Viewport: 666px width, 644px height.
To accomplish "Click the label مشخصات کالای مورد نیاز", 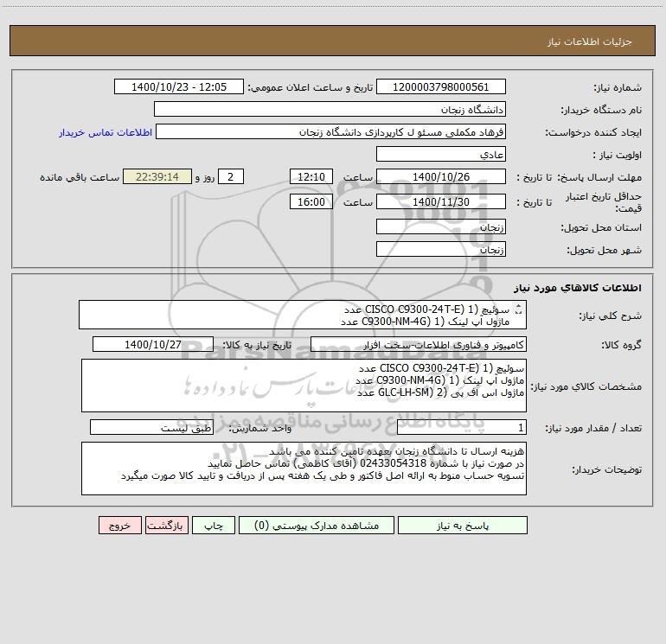I will point(586,386).
